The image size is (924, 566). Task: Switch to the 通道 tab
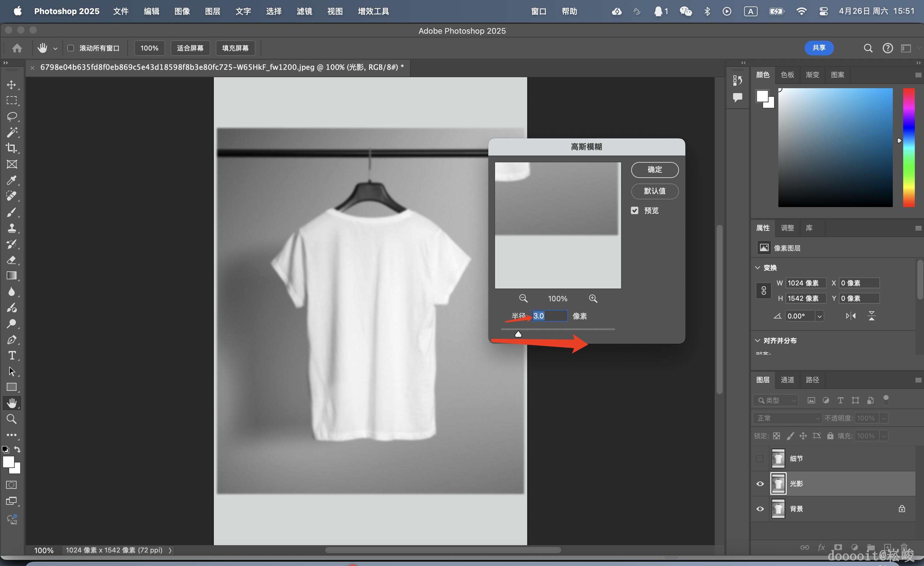787,380
